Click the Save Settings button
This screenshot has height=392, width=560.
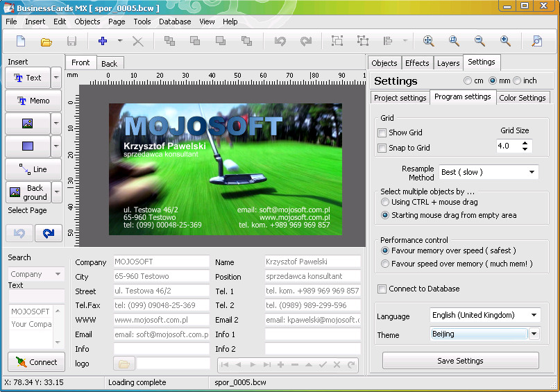coord(460,361)
